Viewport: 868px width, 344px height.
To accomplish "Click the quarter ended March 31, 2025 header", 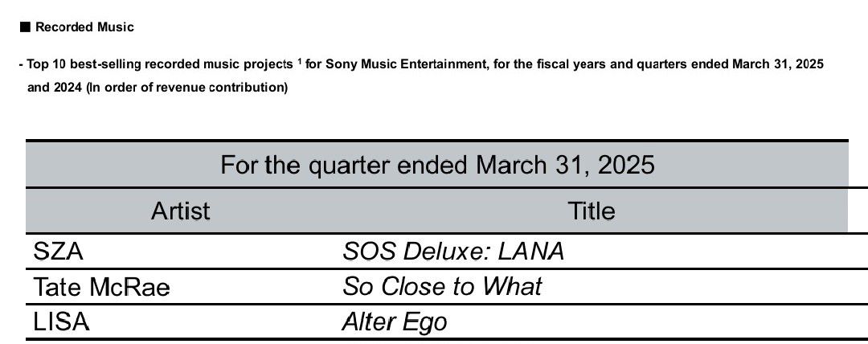I will (x=437, y=165).
